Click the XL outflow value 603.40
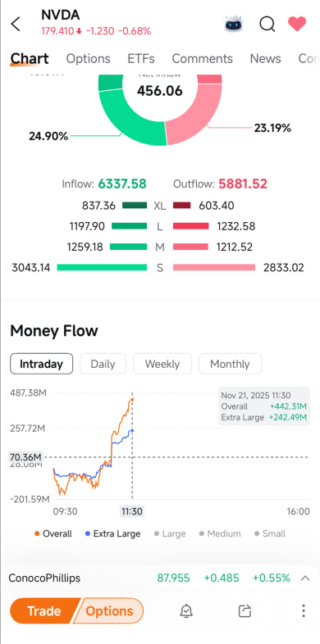Viewport: 320px width, 644px height. coord(217,206)
